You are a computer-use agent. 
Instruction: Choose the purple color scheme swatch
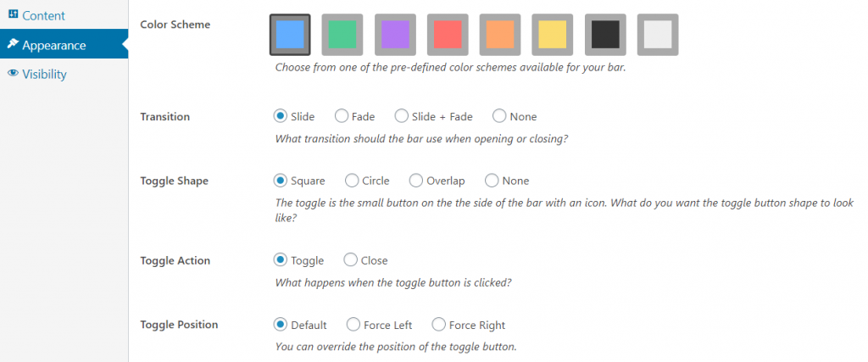tap(395, 35)
